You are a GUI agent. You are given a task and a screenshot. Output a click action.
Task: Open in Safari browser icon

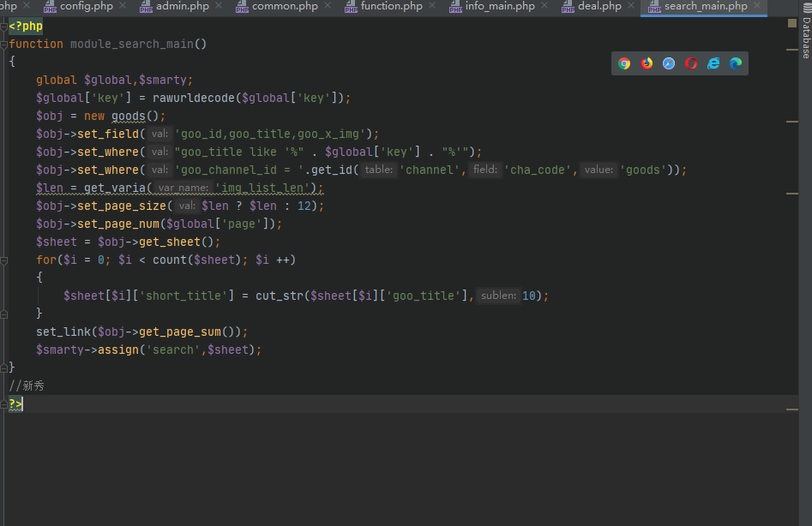point(669,63)
